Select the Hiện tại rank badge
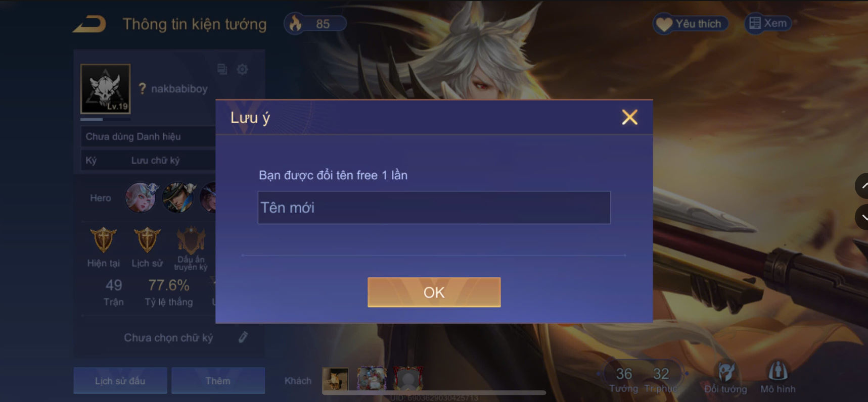 click(103, 240)
